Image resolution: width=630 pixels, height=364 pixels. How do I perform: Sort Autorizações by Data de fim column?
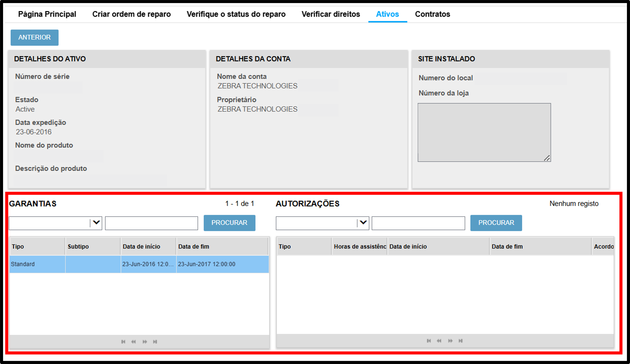pyautogui.click(x=541, y=246)
